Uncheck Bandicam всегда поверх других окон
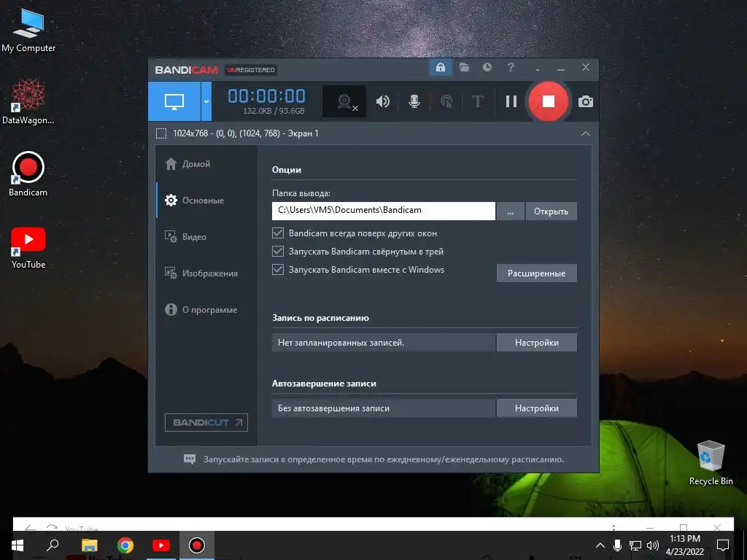Image resolution: width=747 pixels, height=560 pixels. [278, 233]
